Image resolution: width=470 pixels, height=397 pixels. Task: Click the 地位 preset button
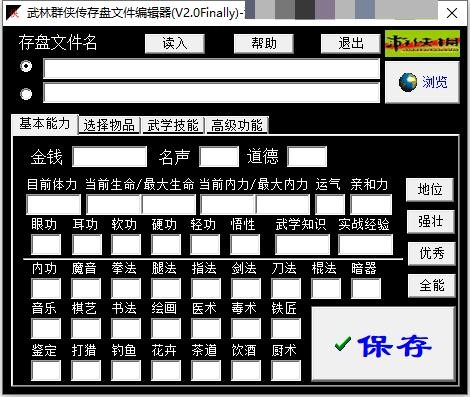tap(430, 190)
